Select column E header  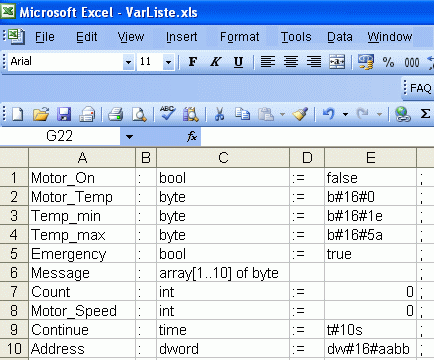pos(370,157)
